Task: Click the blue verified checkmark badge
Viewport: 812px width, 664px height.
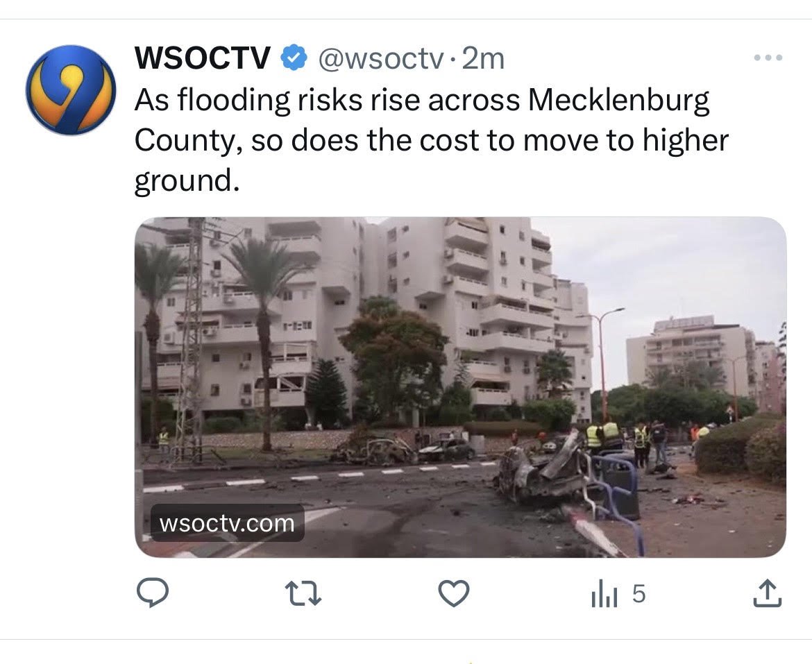Action: pyautogui.click(x=294, y=58)
